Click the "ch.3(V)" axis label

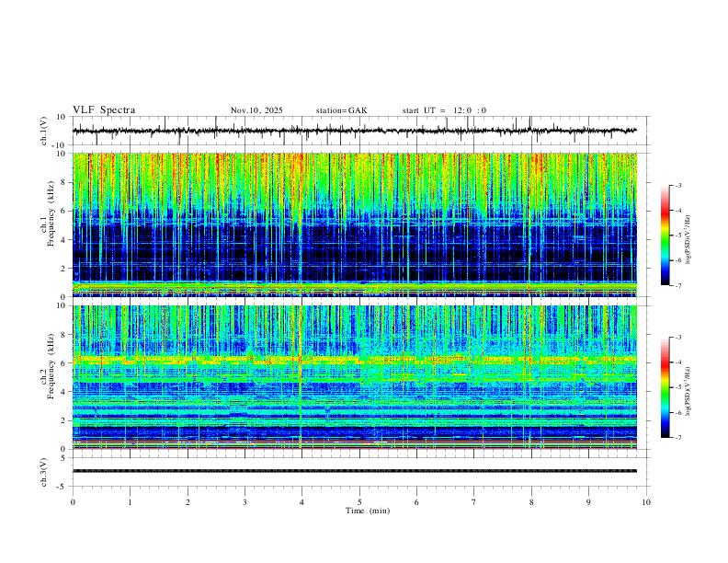point(44,472)
